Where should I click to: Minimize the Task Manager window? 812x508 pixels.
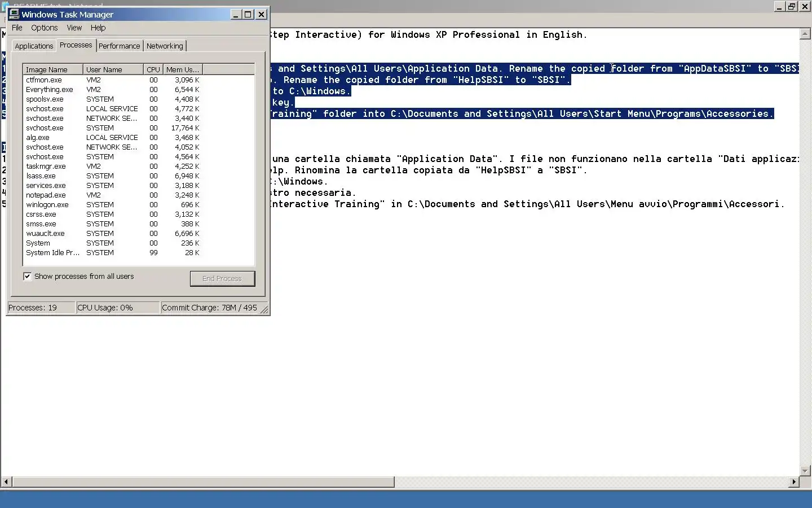tap(236, 15)
